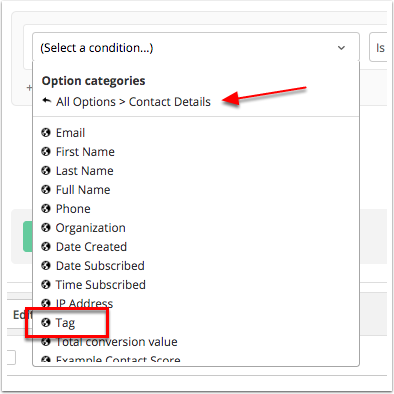Viewport: 394px width, 394px height.
Task: Choose Total conversion value option
Action: point(117,342)
